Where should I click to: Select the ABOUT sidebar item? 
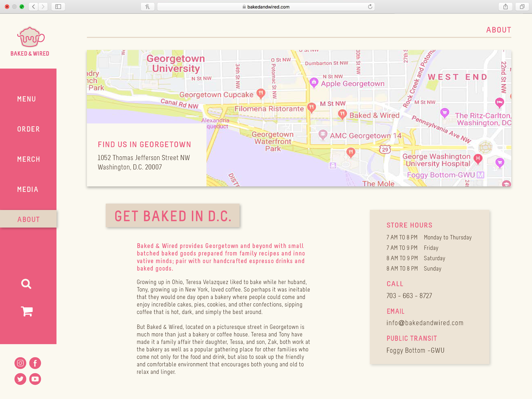click(x=28, y=219)
